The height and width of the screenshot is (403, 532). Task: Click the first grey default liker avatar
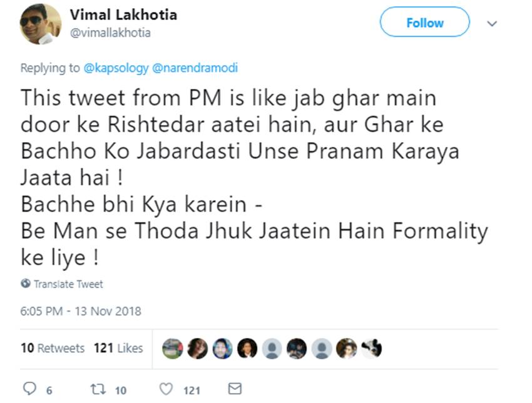pos(272,348)
